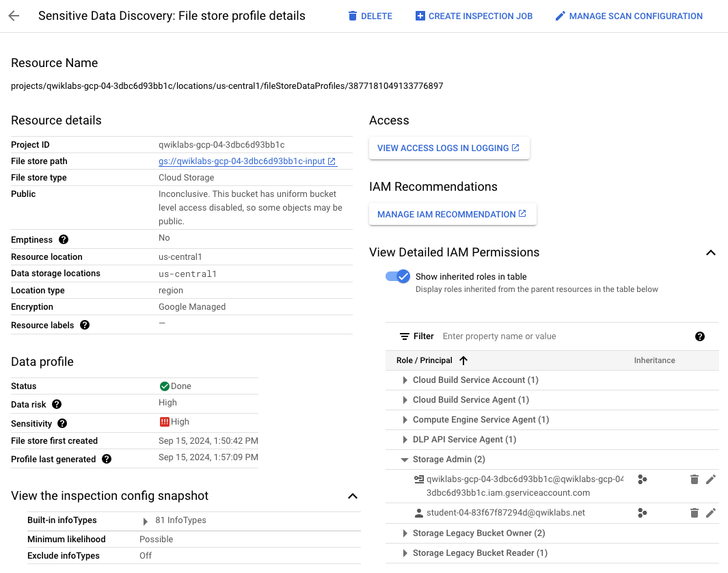Click the student-04-83f67f87294d@qwiklabs.net text

coord(506,513)
